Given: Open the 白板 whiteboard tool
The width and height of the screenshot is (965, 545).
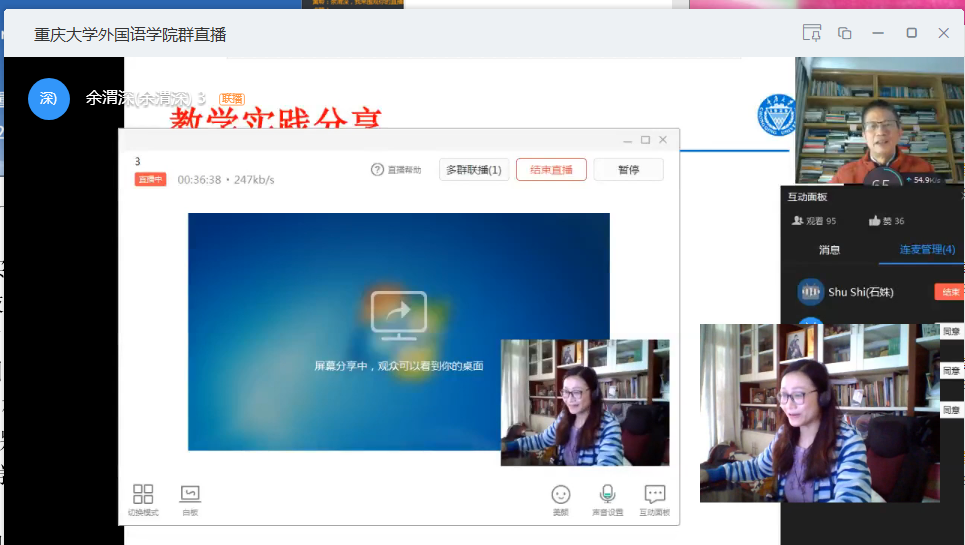Looking at the screenshot, I should coord(190,495).
